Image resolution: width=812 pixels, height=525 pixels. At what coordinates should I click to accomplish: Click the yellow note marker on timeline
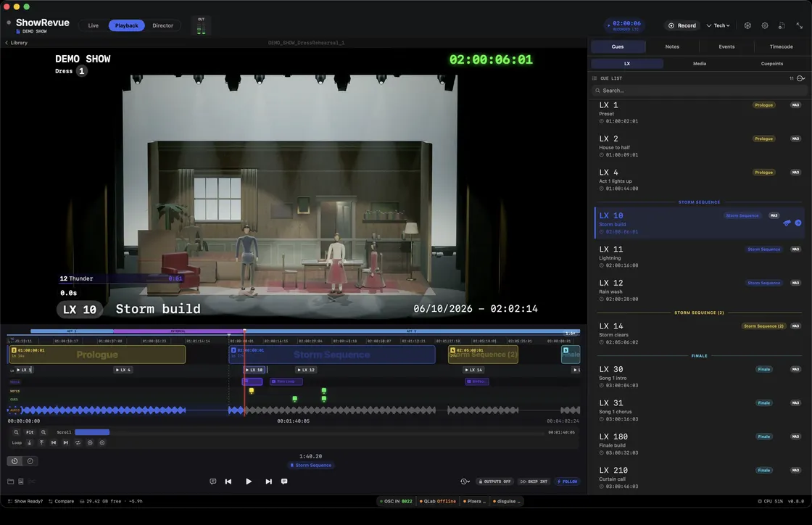pos(251,391)
